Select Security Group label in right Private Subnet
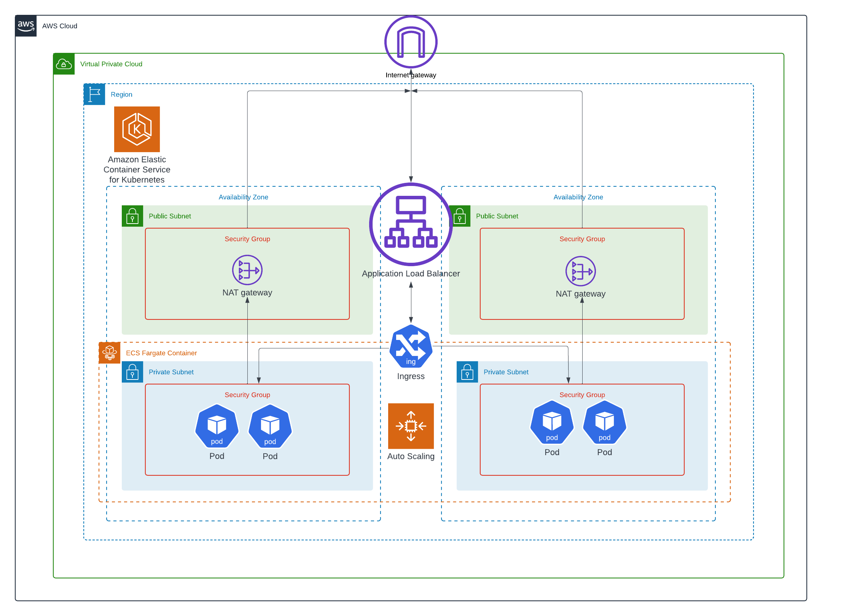849x616 pixels. tap(582, 395)
